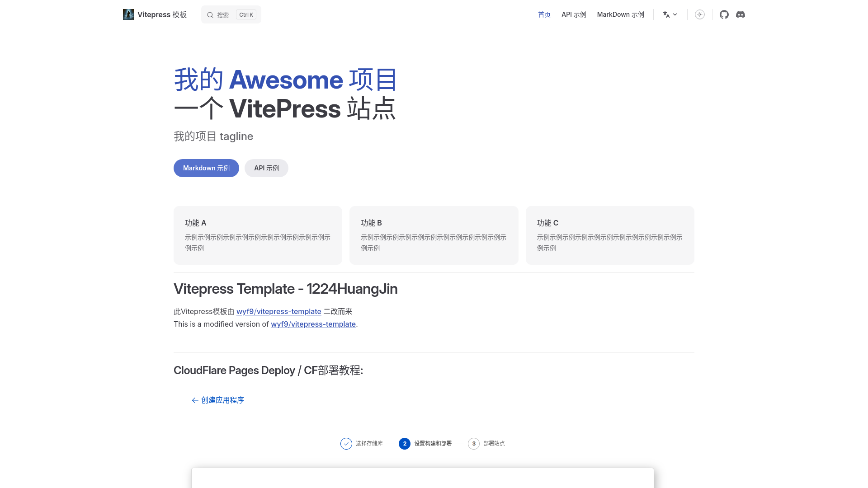The image size is (868, 488).
Task: Click the magnifier search icon
Action: click(210, 15)
